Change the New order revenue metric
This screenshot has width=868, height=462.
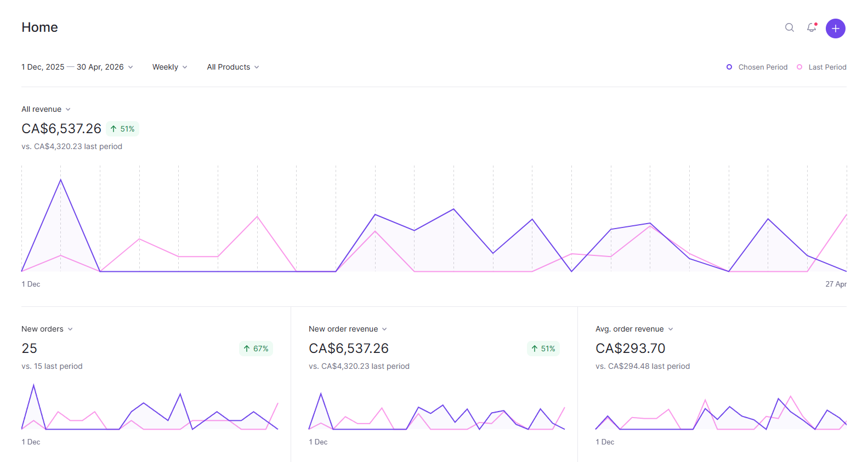coord(348,329)
